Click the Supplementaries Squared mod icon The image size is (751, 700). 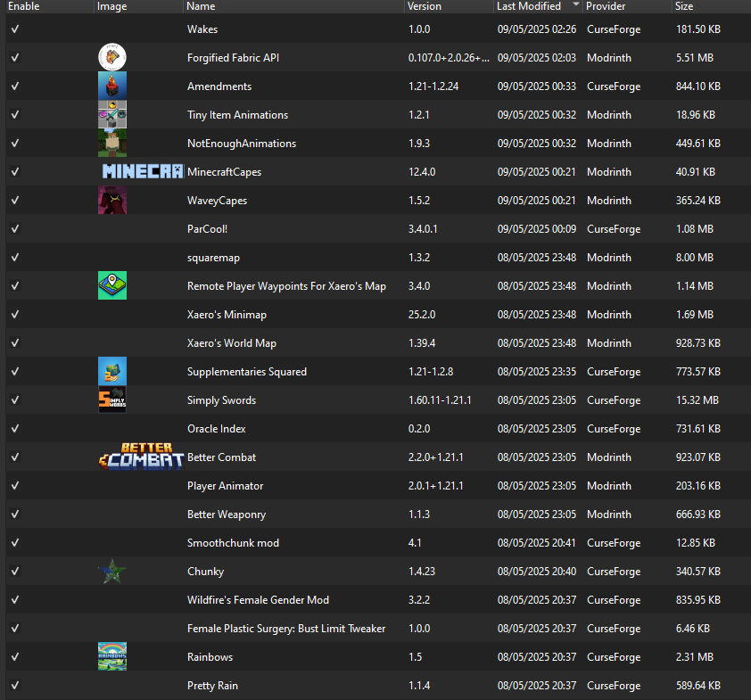pyautogui.click(x=112, y=372)
